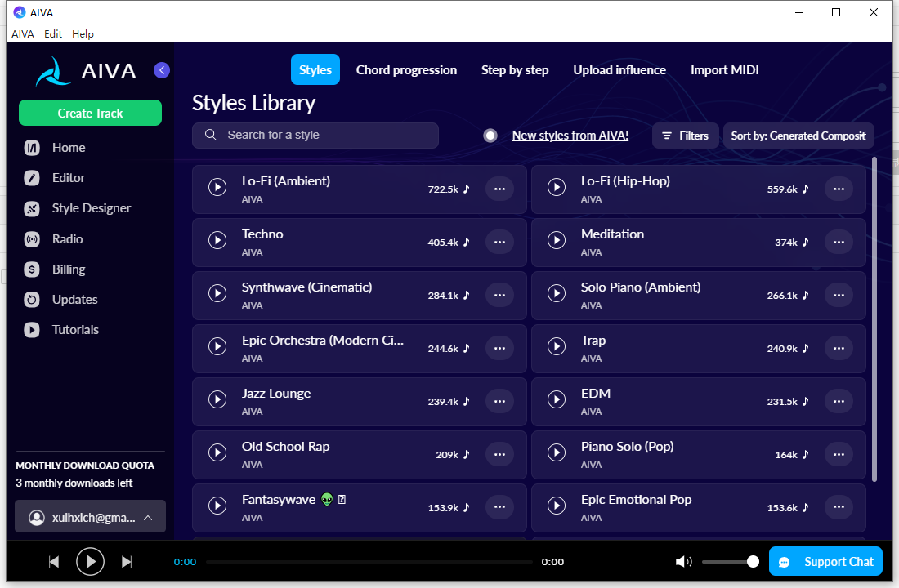The image size is (899, 588).
Task: Open the Support Chat button
Action: (x=825, y=562)
